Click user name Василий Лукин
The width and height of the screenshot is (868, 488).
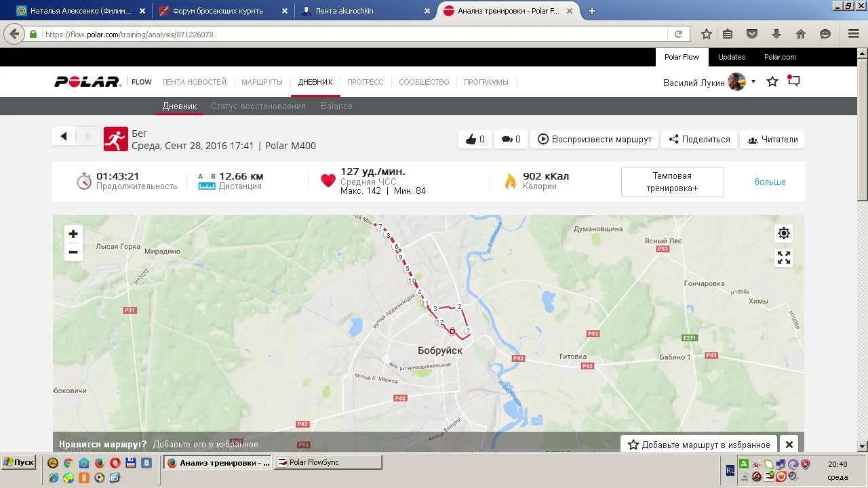694,83
